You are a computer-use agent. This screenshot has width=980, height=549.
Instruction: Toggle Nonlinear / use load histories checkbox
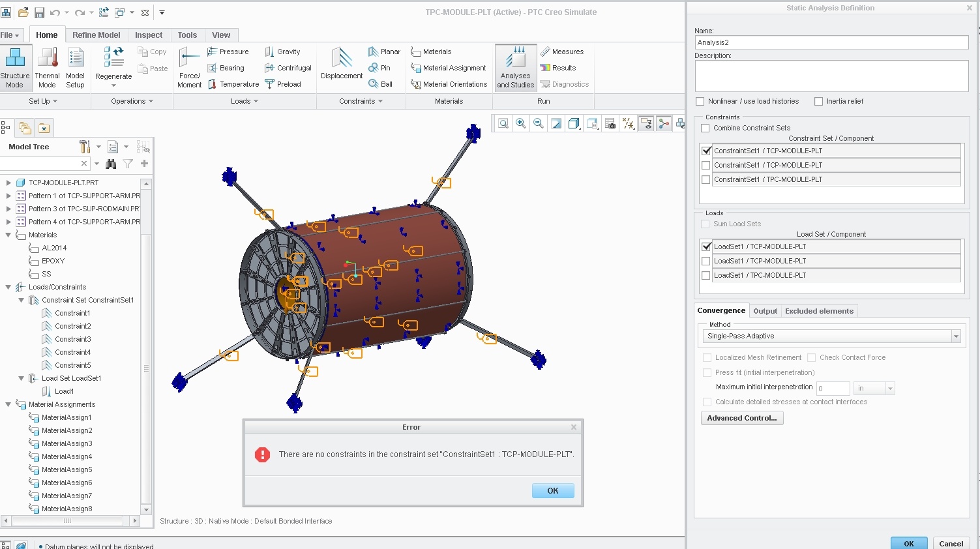click(700, 101)
